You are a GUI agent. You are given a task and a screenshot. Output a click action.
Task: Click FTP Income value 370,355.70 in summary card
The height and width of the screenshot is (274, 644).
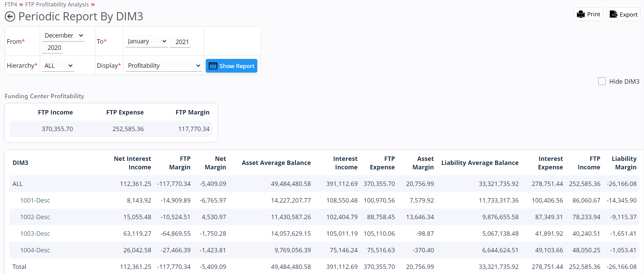[57, 129]
